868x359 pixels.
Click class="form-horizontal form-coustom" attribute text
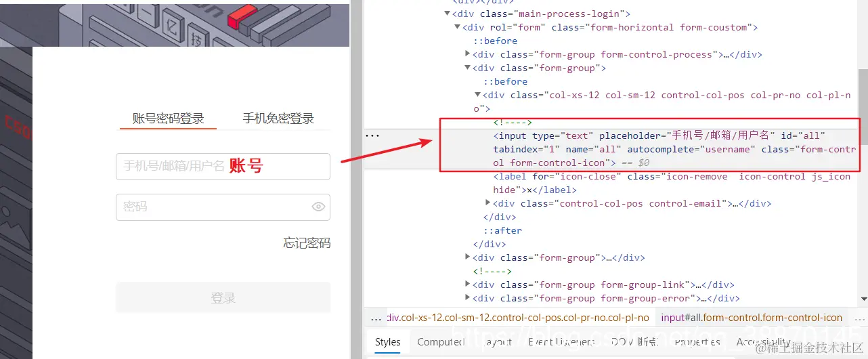coord(651,27)
